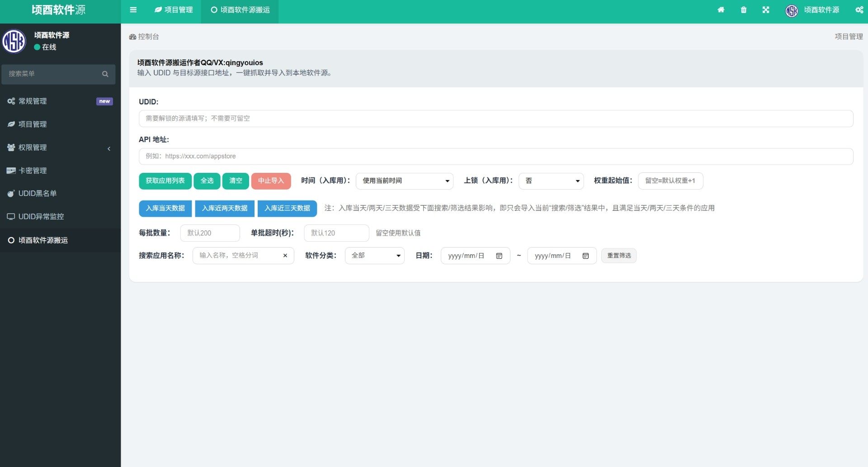Screen dimensions: 868x467
Task: Click the calendar icon in end date field
Action: click(x=585, y=256)
